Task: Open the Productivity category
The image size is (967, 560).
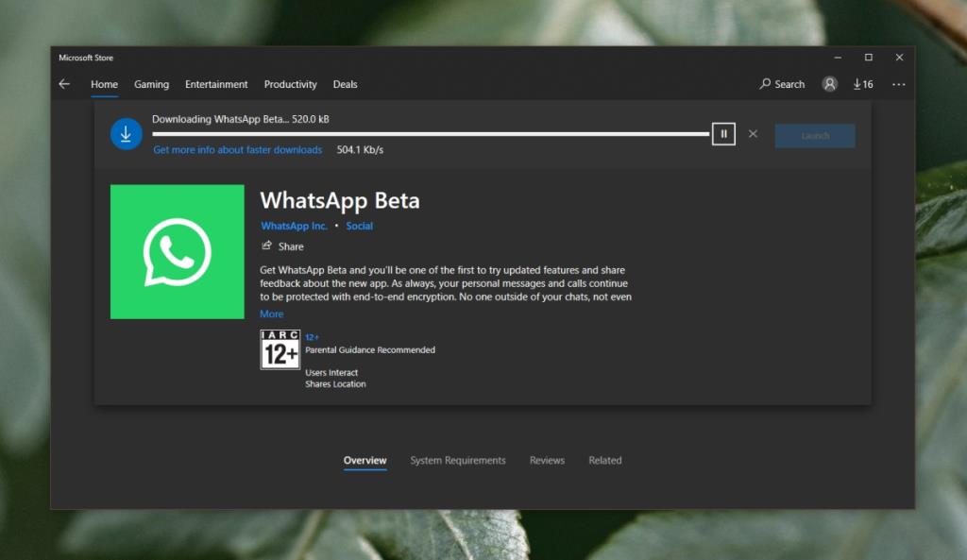Action: pyautogui.click(x=290, y=84)
